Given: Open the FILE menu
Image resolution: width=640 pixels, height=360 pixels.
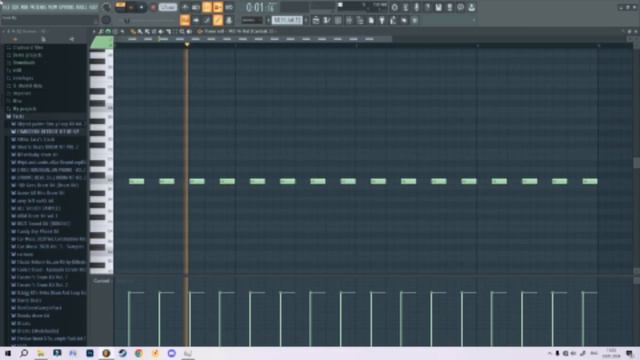Looking at the screenshot, I should (x=6, y=7).
